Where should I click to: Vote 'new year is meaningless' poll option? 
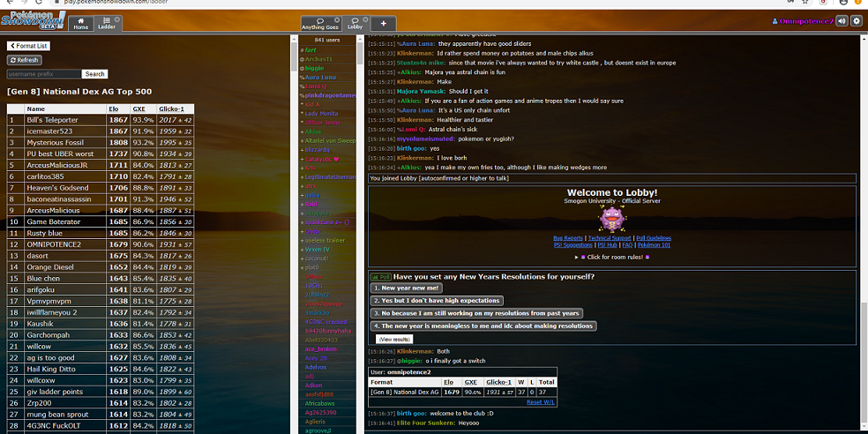pos(483,326)
